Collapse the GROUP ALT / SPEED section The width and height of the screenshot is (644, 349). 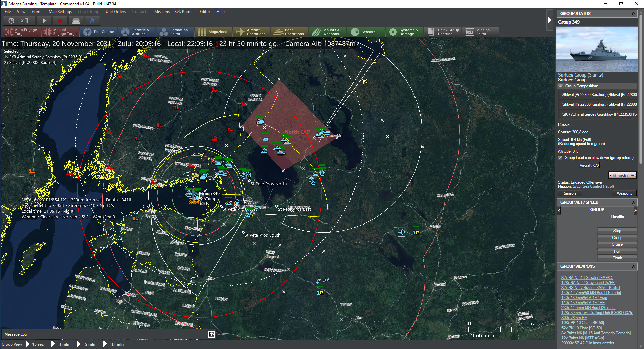coord(633,202)
